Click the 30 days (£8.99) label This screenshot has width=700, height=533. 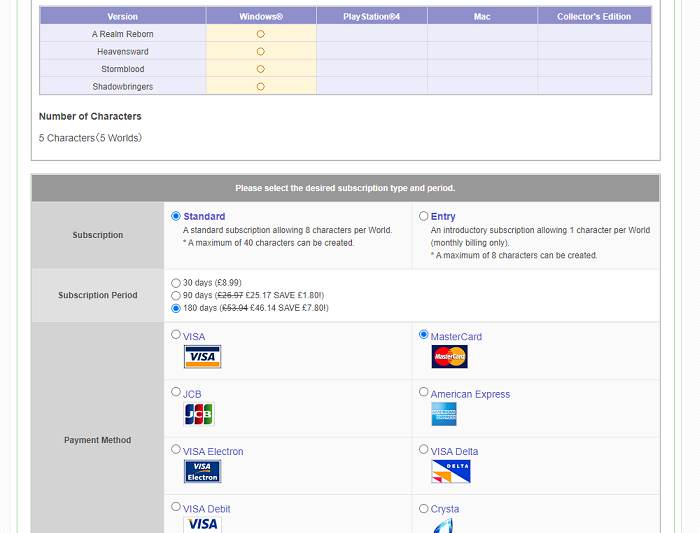tap(212, 283)
